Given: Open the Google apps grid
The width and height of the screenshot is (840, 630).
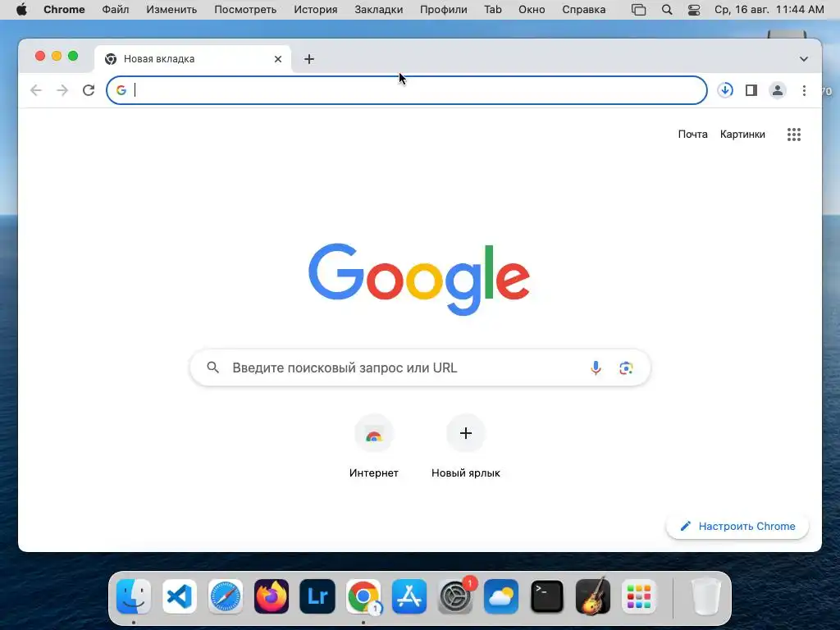Looking at the screenshot, I should (x=793, y=135).
